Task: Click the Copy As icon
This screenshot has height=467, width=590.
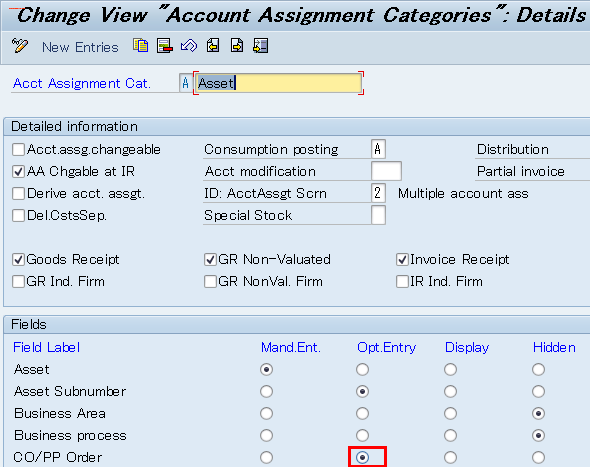Action: tap(140, 46)
